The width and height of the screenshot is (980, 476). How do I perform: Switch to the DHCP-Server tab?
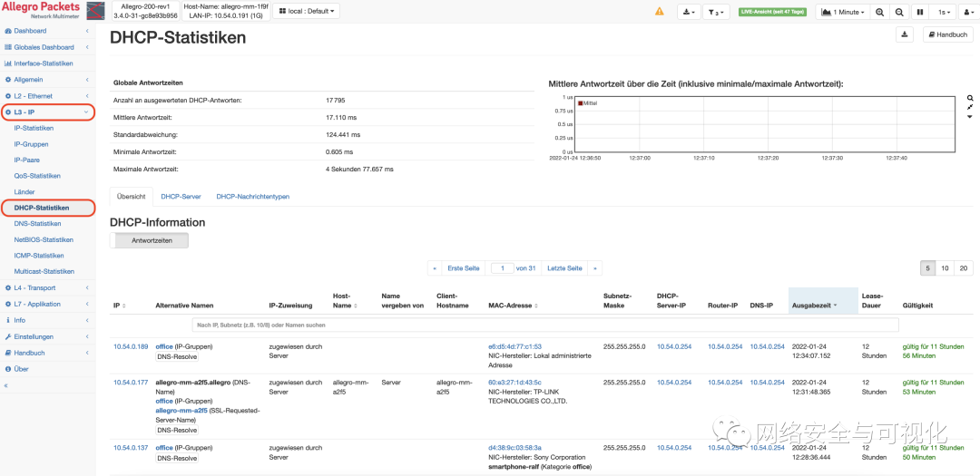(x=181, y=196)
